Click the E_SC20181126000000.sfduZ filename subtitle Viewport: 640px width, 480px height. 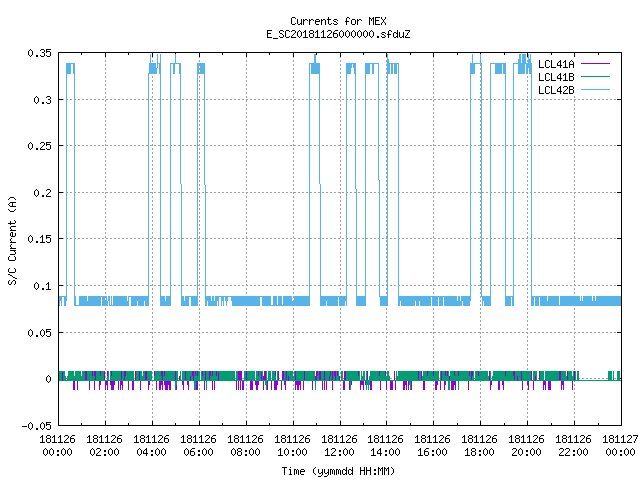(338, 34)
